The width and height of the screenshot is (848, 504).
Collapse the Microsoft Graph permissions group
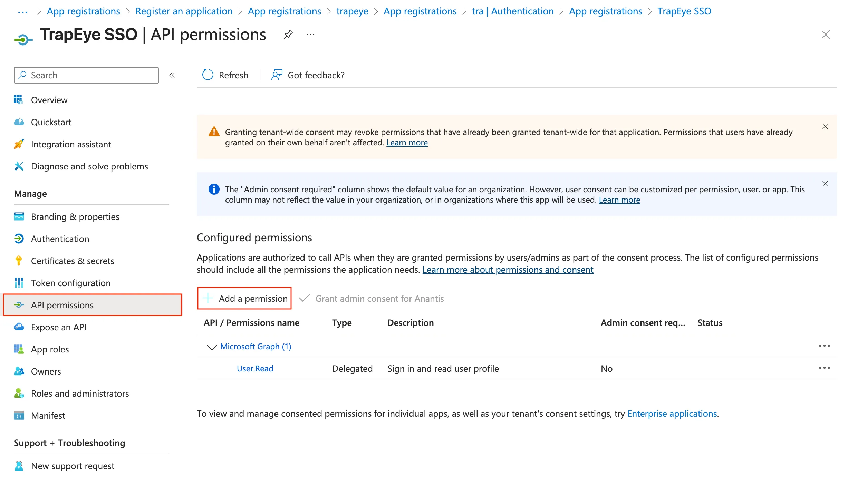click(x=212, y=347)
